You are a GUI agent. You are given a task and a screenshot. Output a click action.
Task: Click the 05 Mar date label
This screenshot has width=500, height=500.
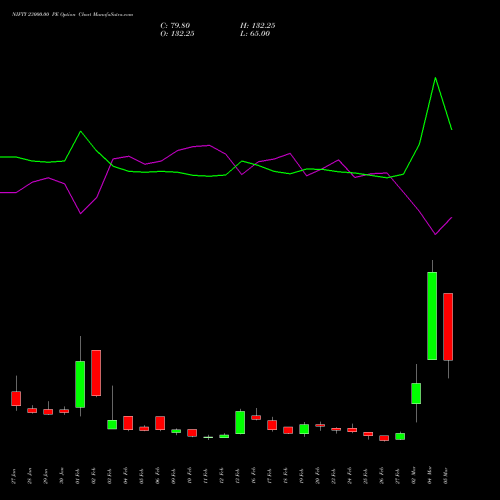click(446, 476)
